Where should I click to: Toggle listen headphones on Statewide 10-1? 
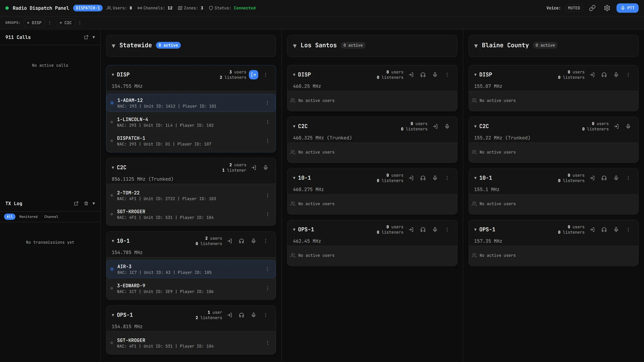pos(241,241)
